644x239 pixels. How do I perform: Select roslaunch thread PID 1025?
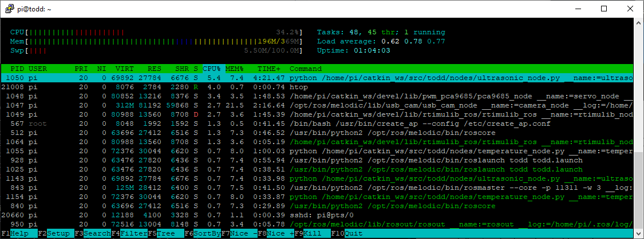(317, 169)
